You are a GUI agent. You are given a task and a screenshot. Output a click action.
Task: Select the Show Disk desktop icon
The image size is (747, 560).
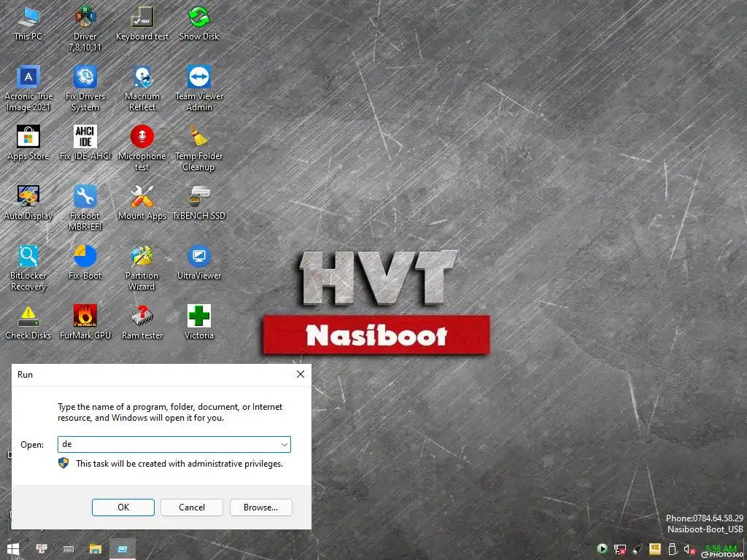[x=198, y=23]
